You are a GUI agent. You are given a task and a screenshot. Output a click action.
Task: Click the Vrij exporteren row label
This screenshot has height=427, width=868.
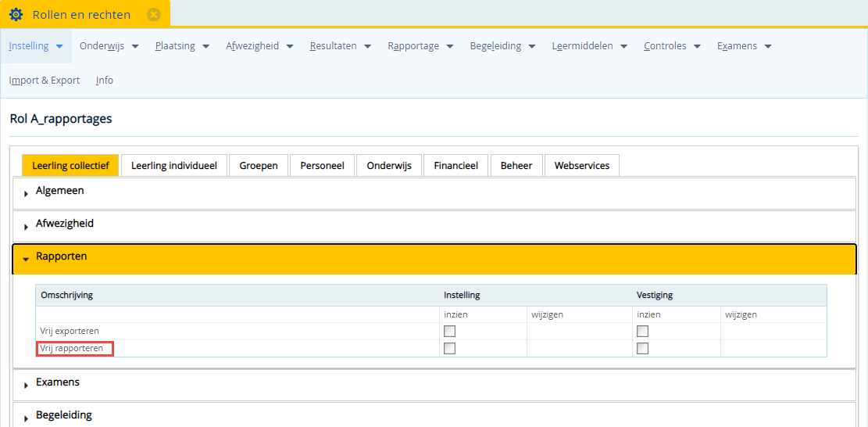pos(70,331)
